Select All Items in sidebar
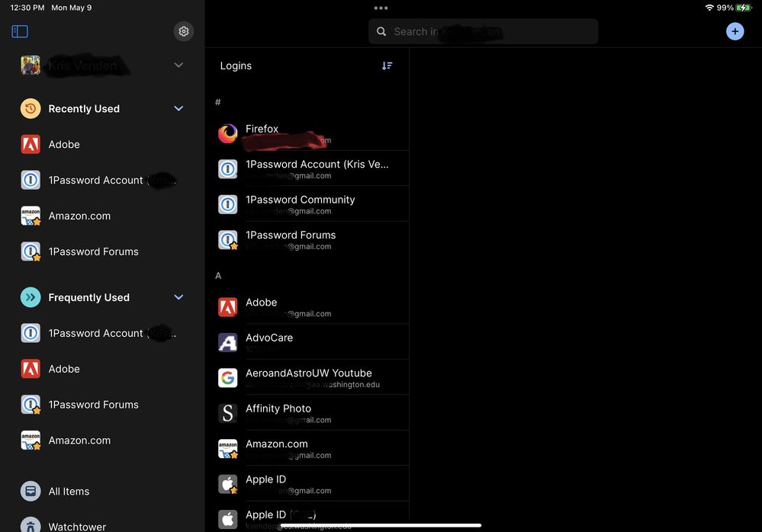 [x=69, y=492]
